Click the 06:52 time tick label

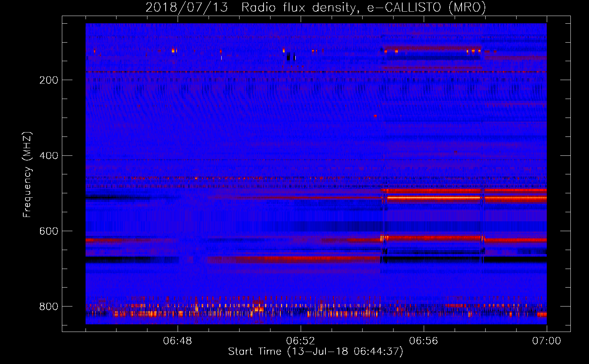[301, 341]
